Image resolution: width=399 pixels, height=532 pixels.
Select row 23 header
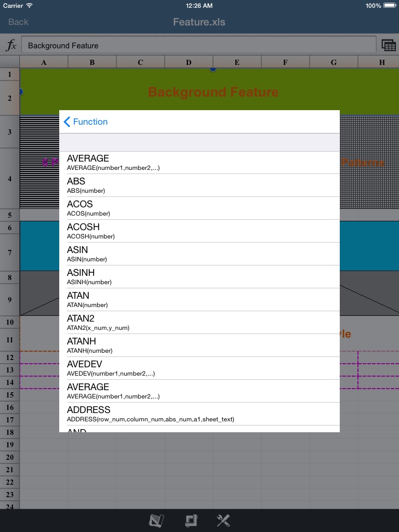pos(9,495)
